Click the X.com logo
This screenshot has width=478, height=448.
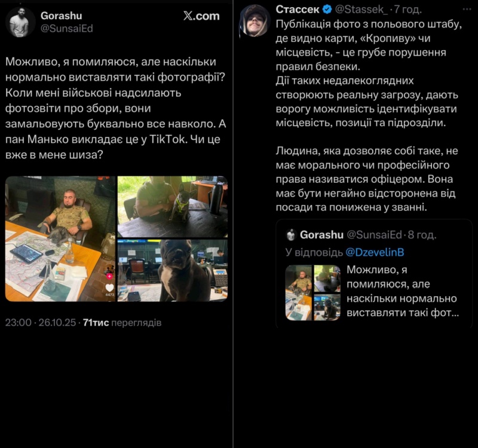pyautogui.click(x=201, y=16)
